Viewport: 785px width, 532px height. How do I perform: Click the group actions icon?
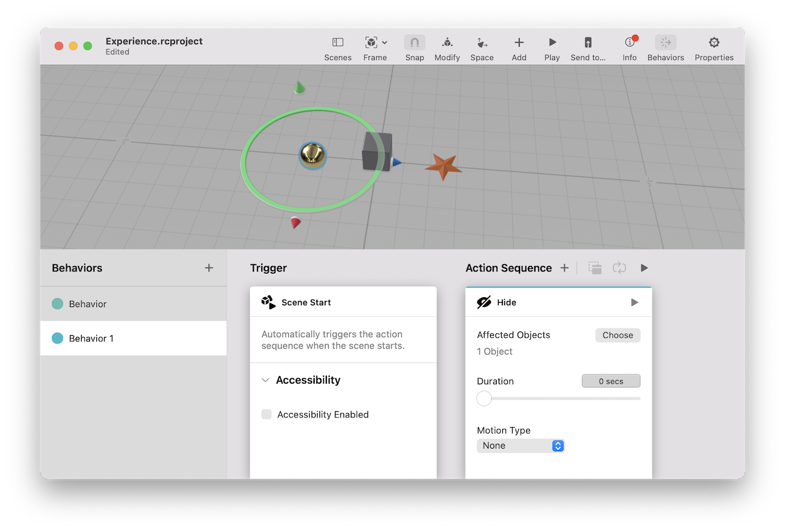pyautogui.click(x=595, y=268)
